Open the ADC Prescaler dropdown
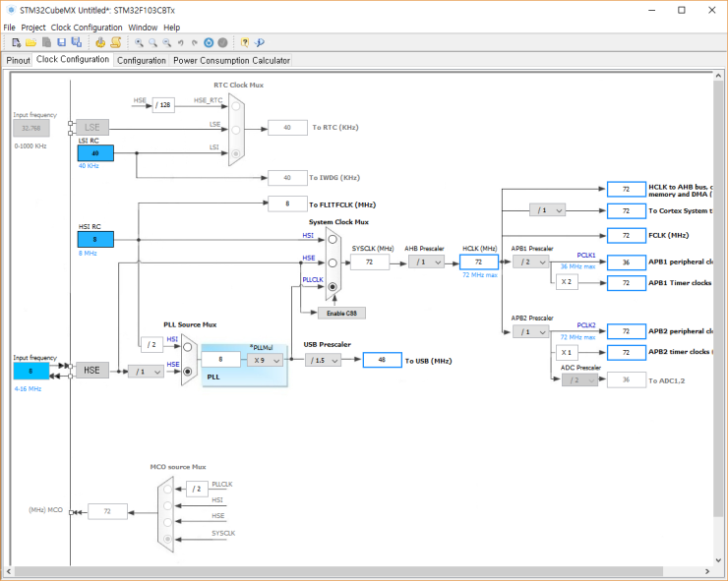This screenshot has width=728, height=581. 579,380
